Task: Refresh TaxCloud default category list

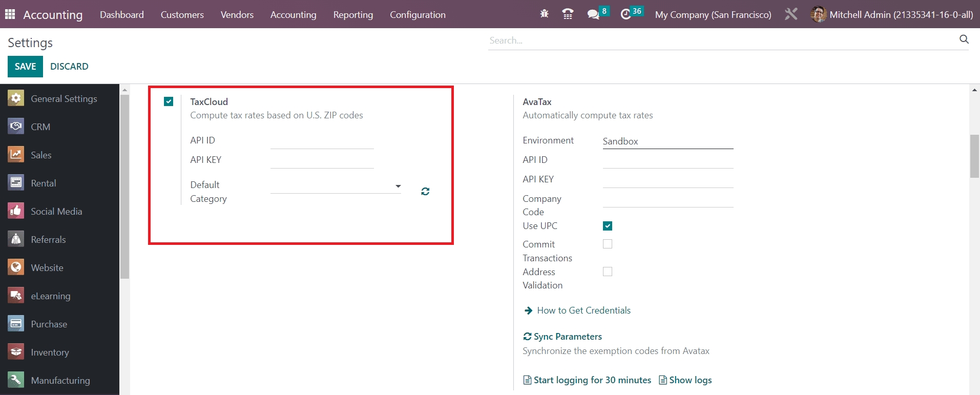Action: pyautogui.click(x=425, y=191)
